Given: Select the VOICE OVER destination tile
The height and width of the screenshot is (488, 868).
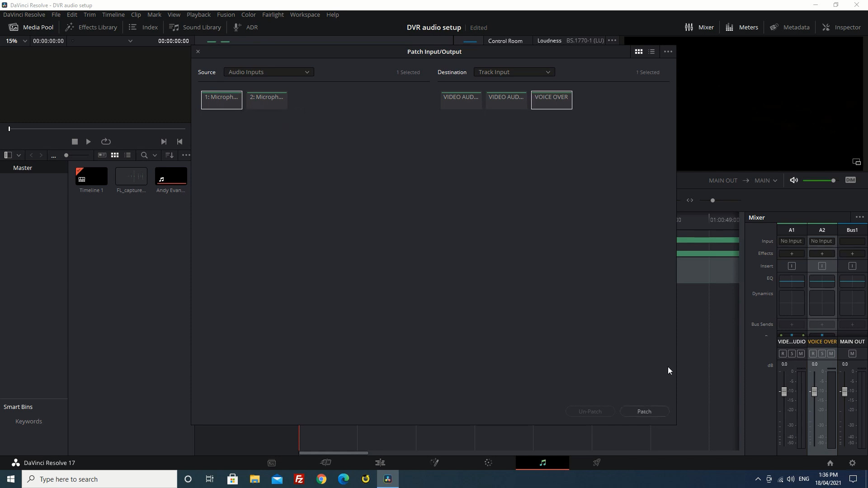Looking at the screenshot, I should 552,100.
